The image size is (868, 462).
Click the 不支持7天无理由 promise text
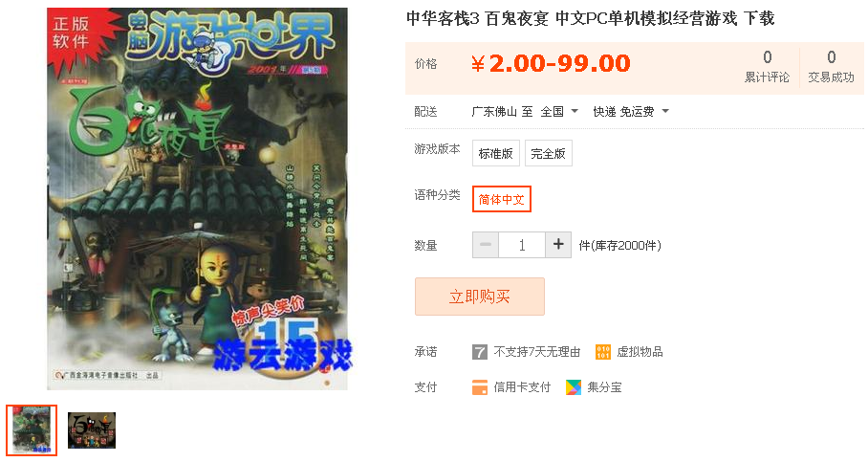point(536,352)
